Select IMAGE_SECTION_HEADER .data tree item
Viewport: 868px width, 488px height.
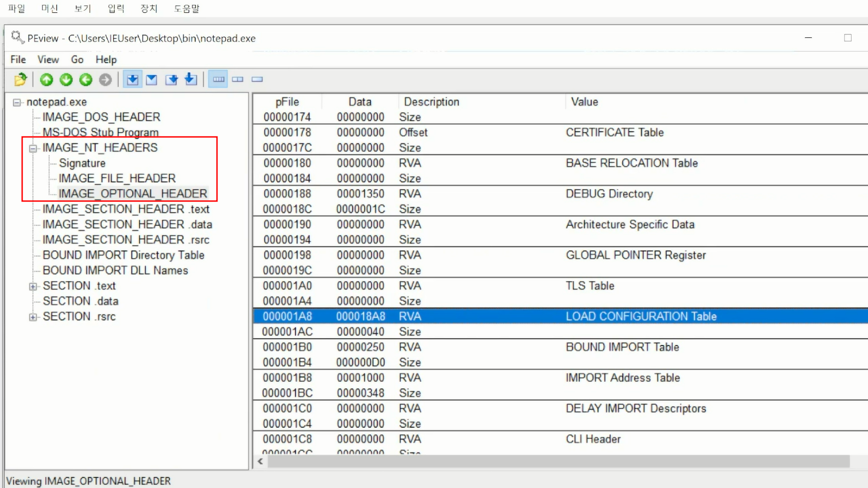(x=127, y=225)
